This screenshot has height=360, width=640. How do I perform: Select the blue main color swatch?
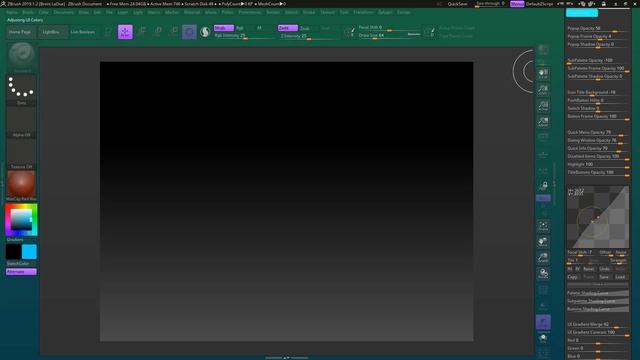(x=29, y=252)
